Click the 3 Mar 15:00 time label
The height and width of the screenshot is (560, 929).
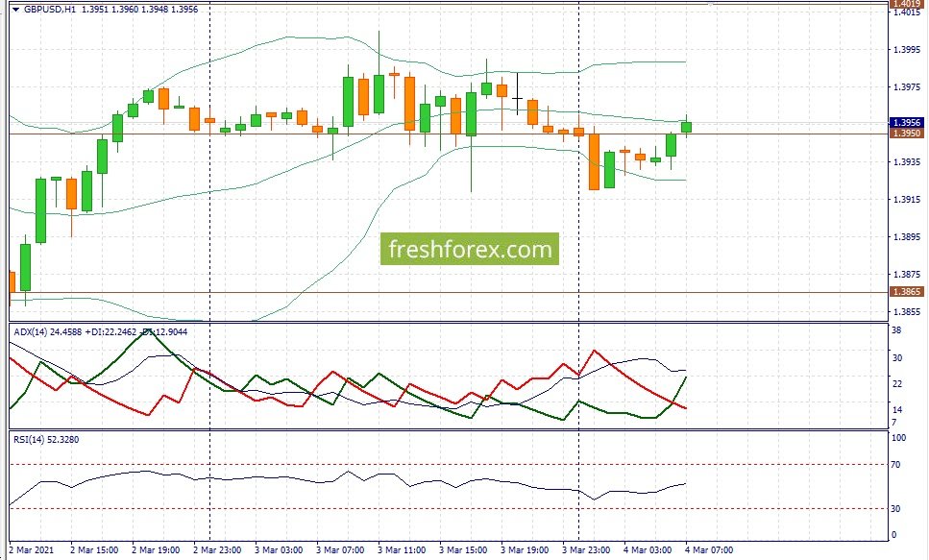click(x=463, y=550)
